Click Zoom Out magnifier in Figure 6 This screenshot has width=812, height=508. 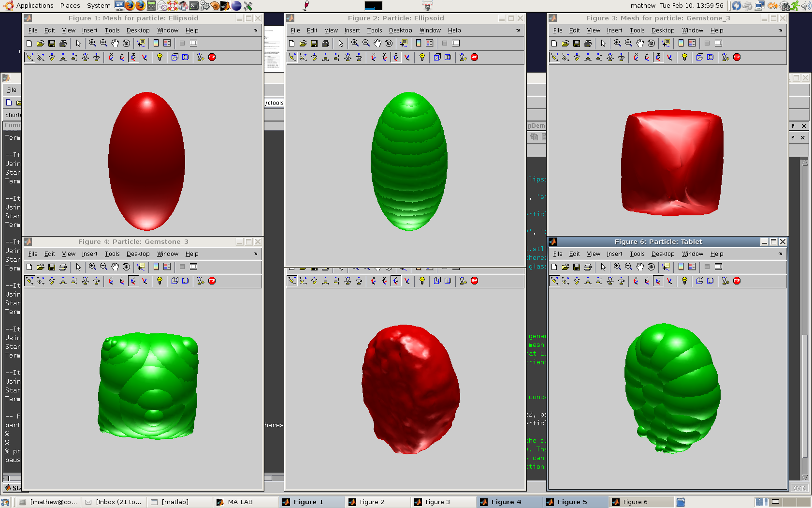pyautogui.click(x=628, y=267)
